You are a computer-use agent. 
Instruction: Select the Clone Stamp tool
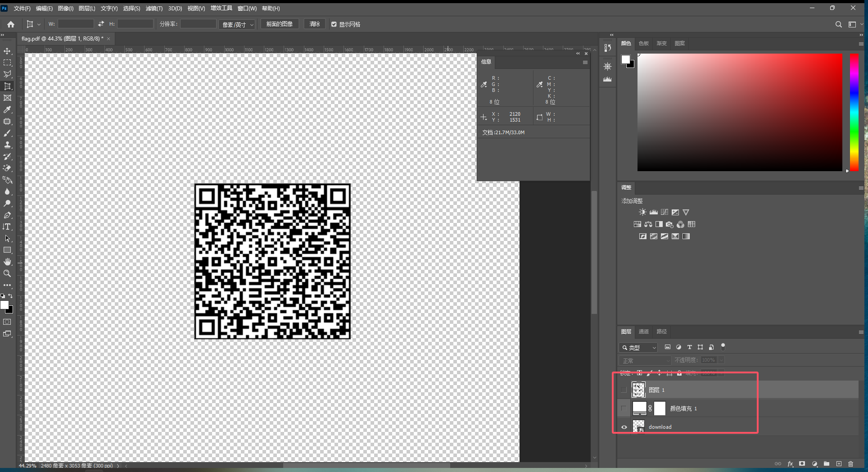(7, 145)
